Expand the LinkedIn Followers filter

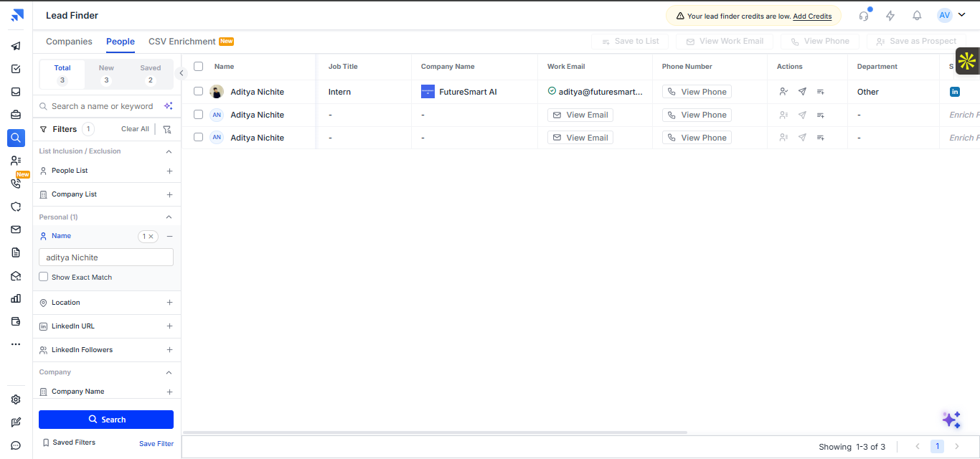click(170, 350)
